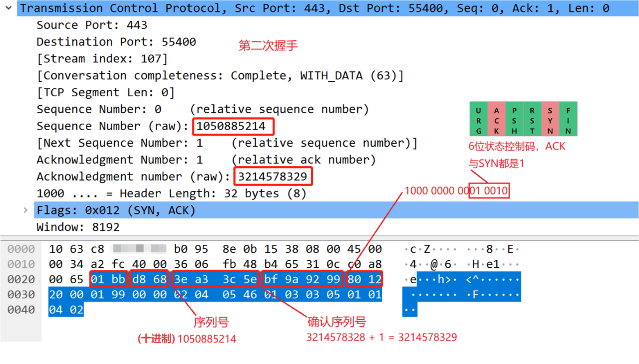639x364 pixels.
Task: Select the Source Port: 443 row
Action: click(92, 25)
